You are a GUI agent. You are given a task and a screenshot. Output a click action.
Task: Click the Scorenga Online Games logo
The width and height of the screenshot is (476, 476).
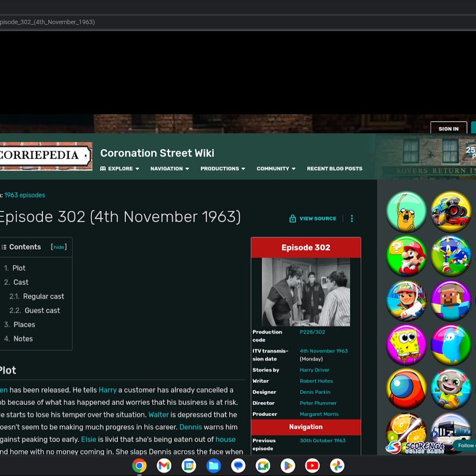point(415,447)
